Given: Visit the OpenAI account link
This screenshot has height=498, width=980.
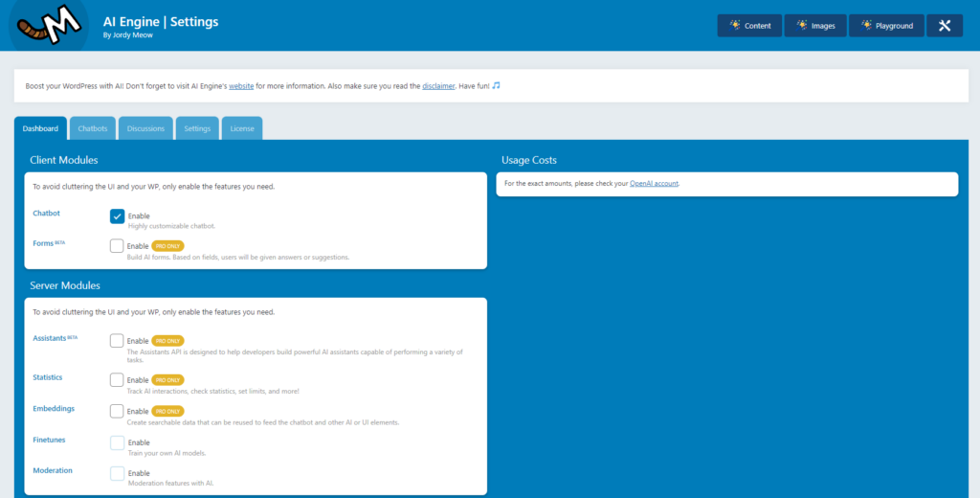Looking at the screenshot, I should (655, 183).
